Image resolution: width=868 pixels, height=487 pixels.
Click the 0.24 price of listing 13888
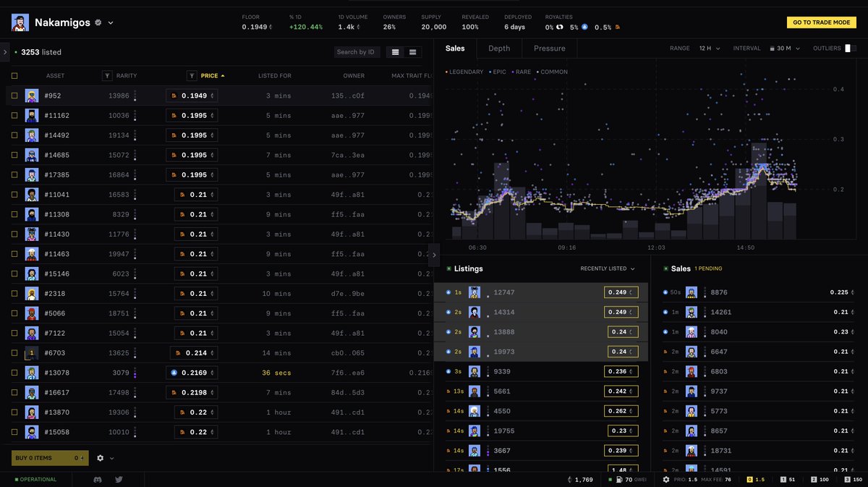(623, 332)
